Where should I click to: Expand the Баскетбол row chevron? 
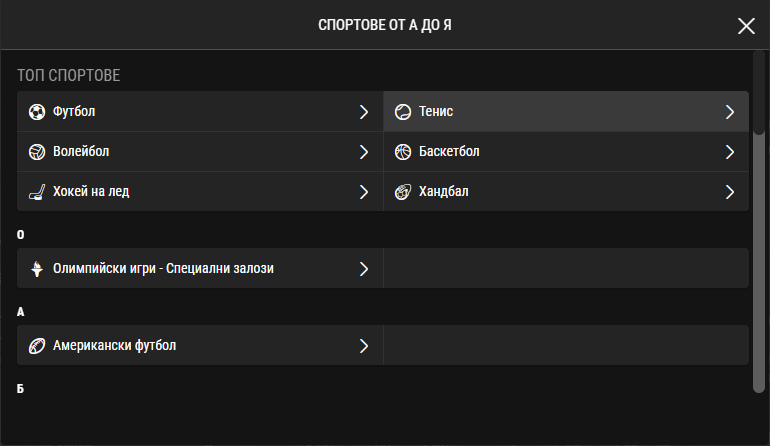[730, 152]
